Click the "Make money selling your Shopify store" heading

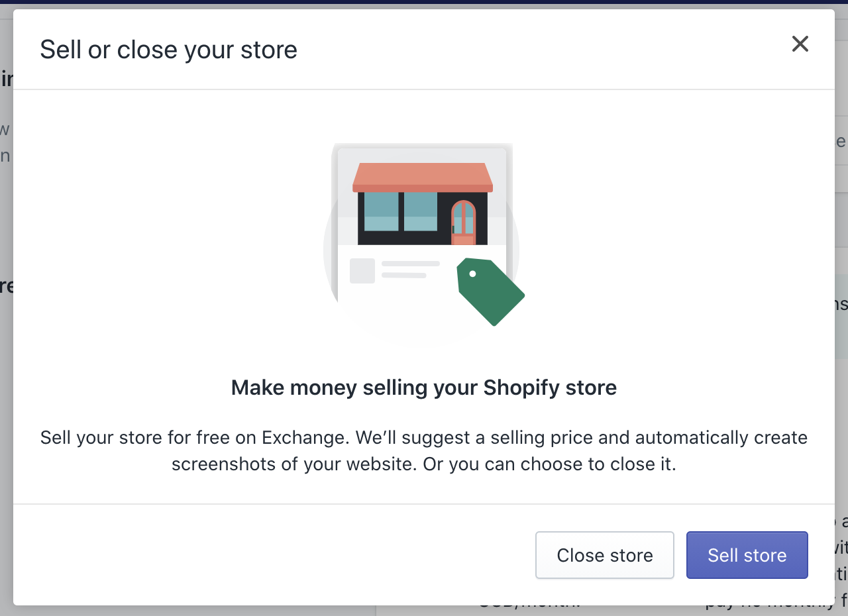pyautogui.click(x=424, y=387)
